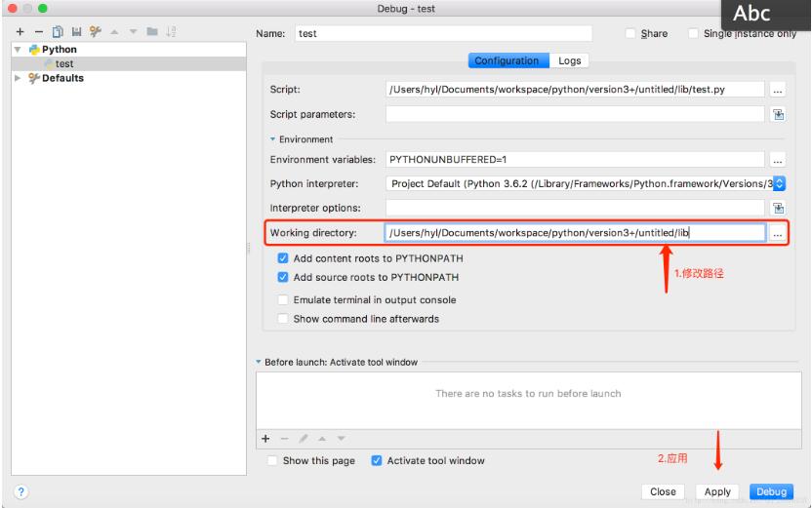Viewport: 812px width, 508px height.
Task: Expand the Defaults tree node
Action: [18, 78]
